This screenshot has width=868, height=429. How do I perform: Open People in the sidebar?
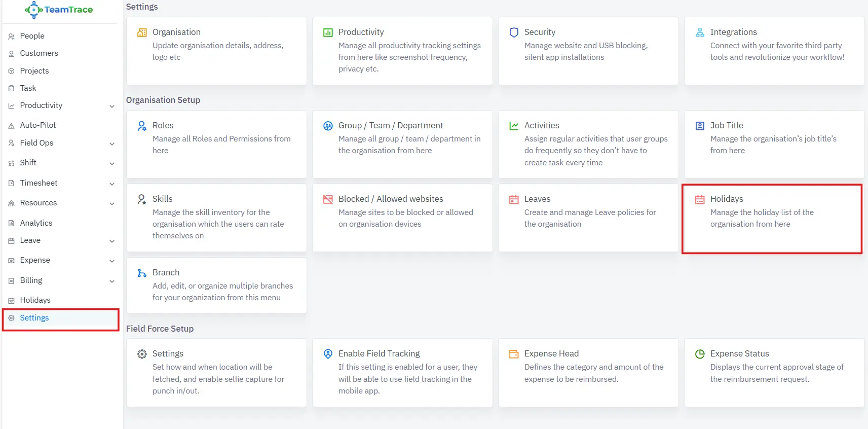click(x=32, y=36)
